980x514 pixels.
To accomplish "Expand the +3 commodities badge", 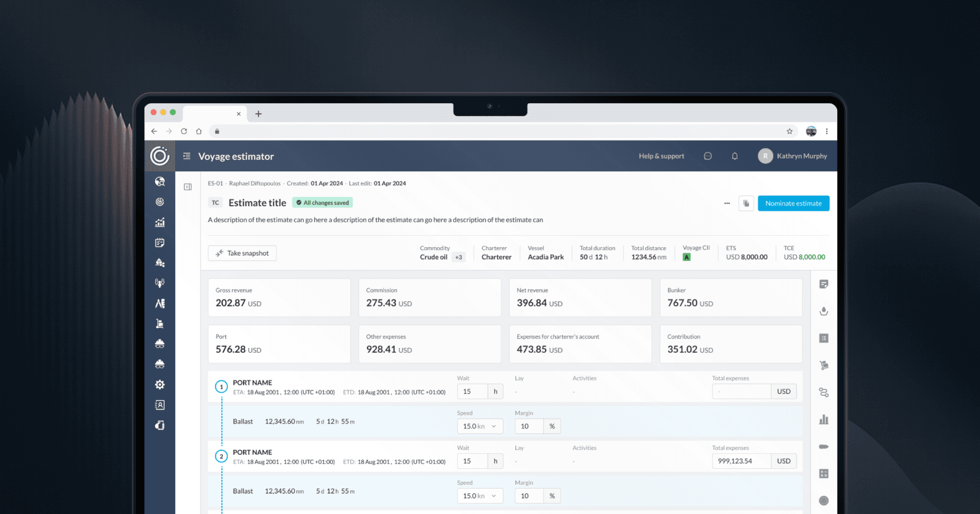I will pos(458,257).
